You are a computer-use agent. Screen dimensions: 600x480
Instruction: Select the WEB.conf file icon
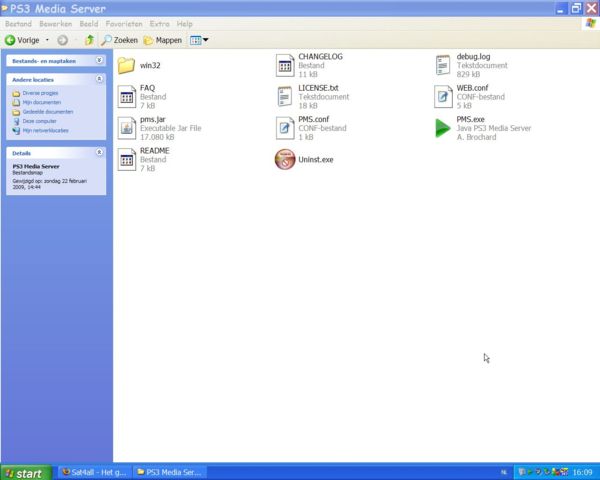point(443,97)
